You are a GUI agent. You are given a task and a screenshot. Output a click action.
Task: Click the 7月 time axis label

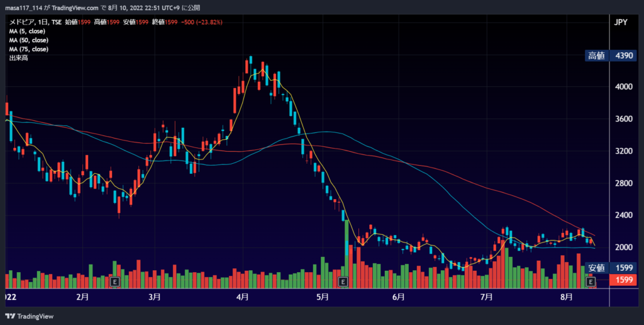pyautogui.click(x=486, y=297)
